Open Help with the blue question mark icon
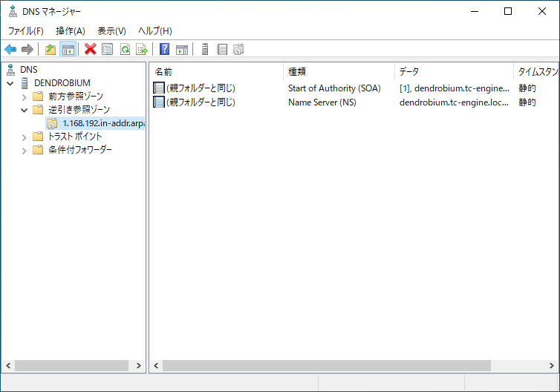This screenshot has width=560, height=392. (x=164, y=49)
